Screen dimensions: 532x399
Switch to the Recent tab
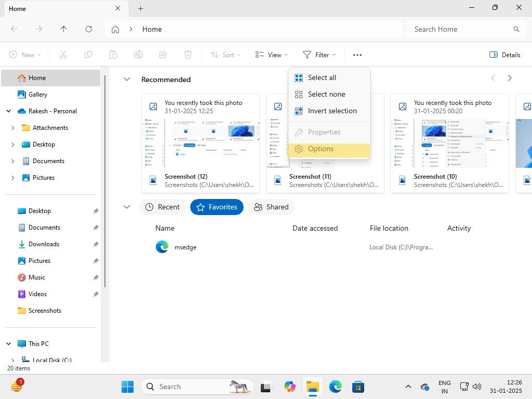click(163, 207)
